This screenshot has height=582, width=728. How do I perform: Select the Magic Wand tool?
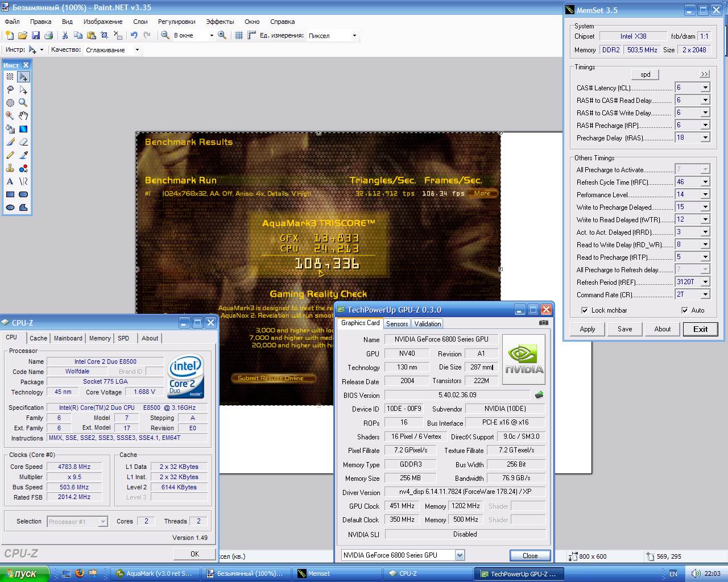(x=10, y=116)
